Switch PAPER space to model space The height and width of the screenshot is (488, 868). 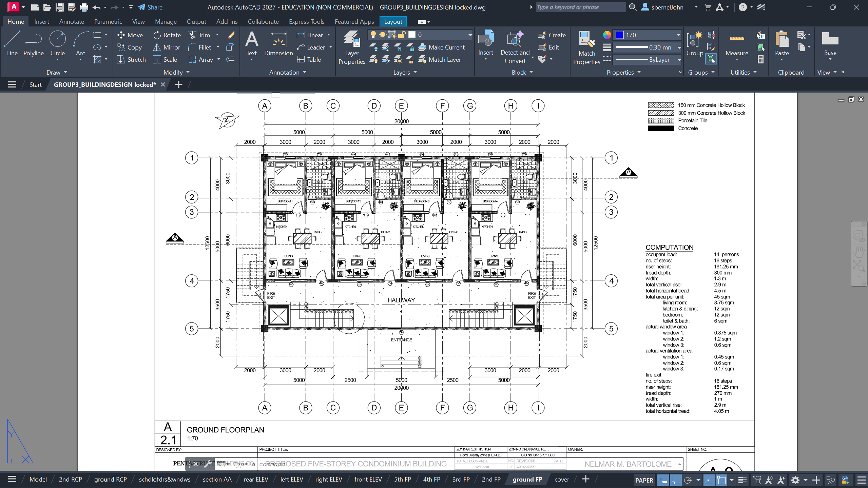point(644,480)
